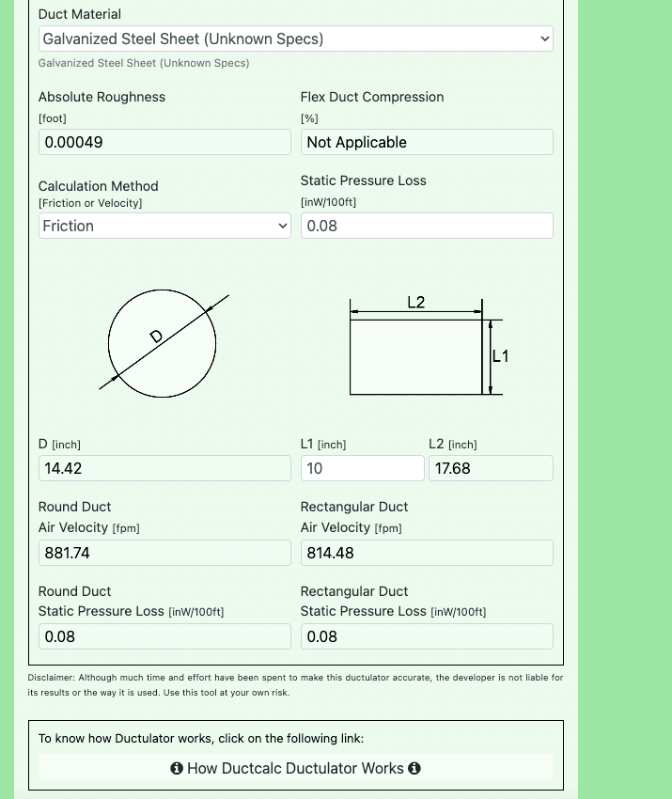The height and width of the screenshot is (799, 672).
Task: Click Rectangular Duct Air Velocity field 814.48
Action: point(426,553)
